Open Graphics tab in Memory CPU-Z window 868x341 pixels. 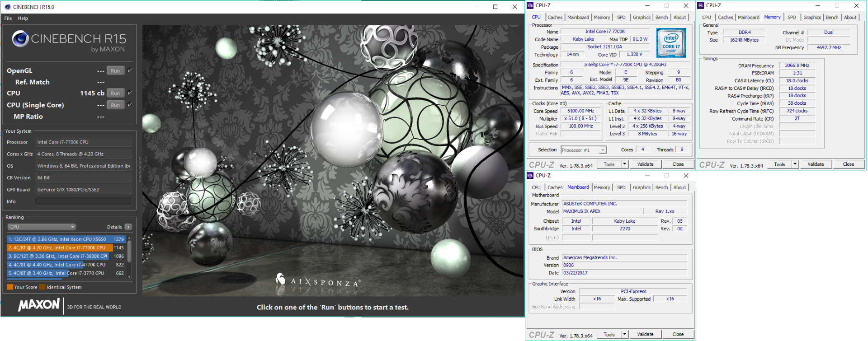812,17
